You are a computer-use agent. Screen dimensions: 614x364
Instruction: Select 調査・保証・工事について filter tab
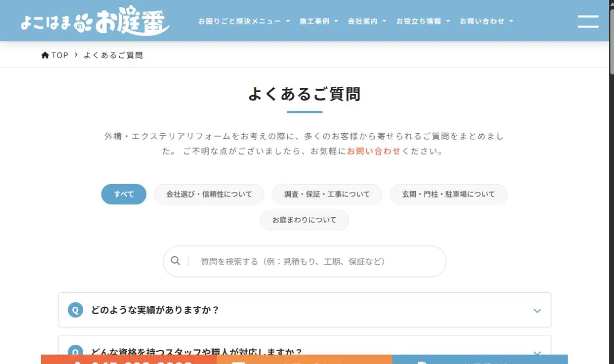tap(327, 194)
